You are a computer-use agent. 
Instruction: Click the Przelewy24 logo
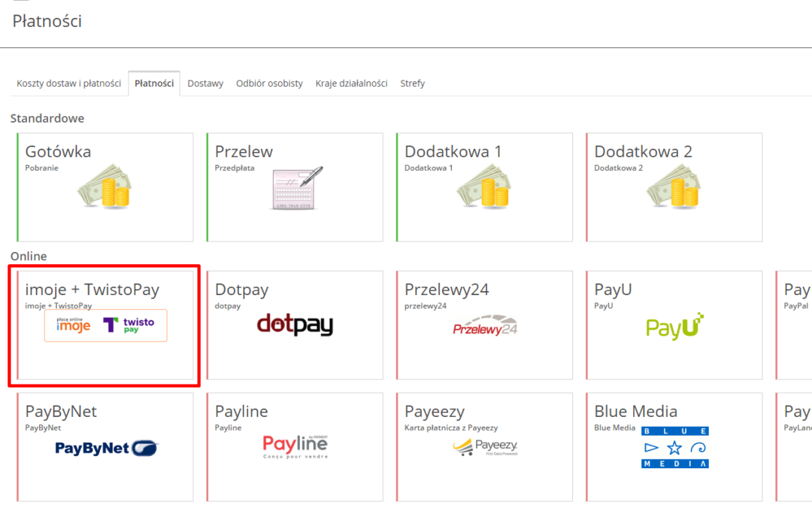click(x=485, y=325)
